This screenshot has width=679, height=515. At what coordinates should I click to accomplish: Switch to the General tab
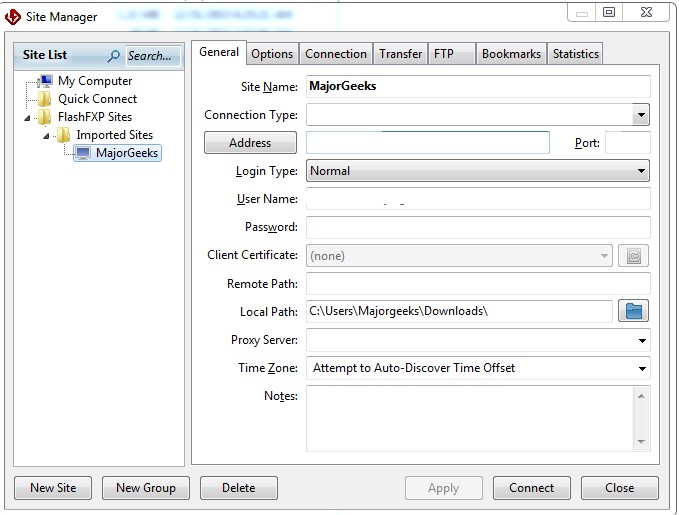click(x=219, y=52)
